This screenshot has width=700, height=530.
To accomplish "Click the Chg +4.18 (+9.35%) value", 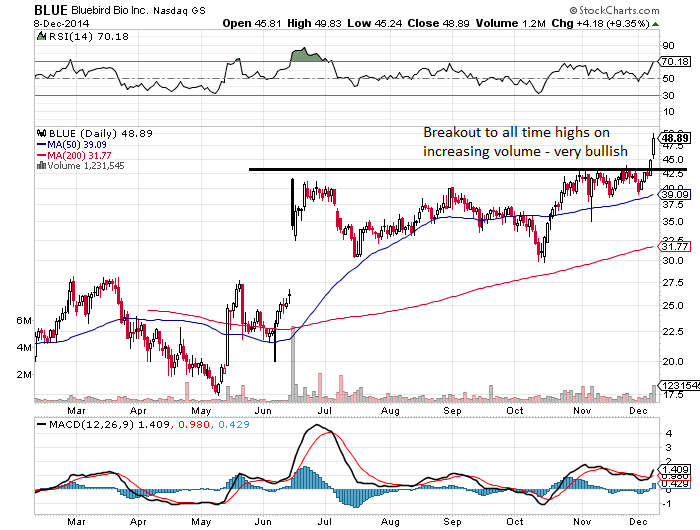I will [x=600, y=23].
